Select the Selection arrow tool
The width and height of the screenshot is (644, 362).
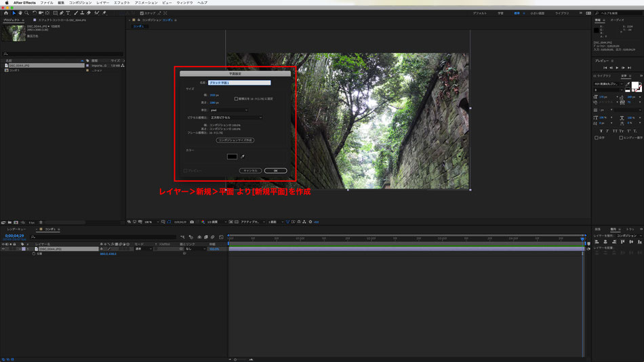[14, 13]
